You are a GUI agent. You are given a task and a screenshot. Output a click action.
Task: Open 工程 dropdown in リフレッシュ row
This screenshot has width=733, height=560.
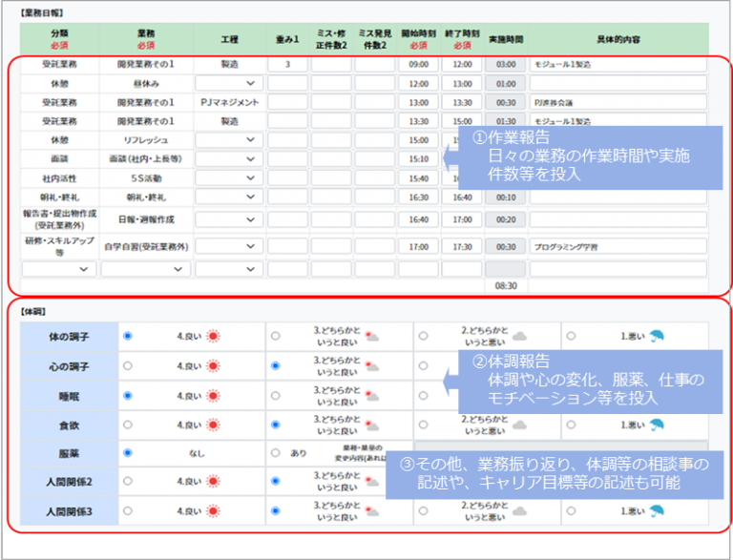click(229, 140)
